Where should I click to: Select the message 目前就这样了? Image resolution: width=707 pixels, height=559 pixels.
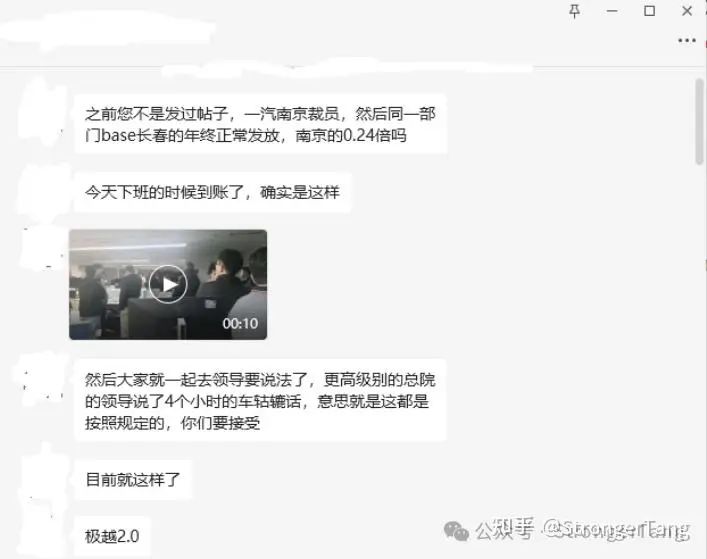point(133,480)
